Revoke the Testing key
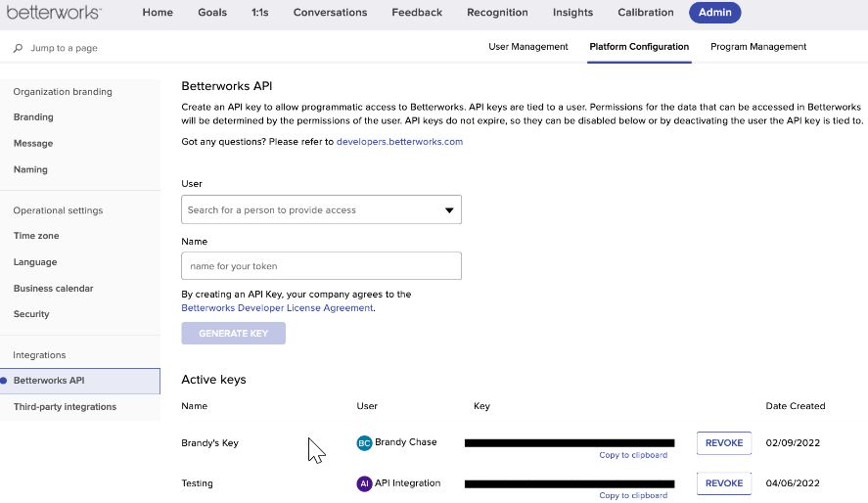 point(724,483)
